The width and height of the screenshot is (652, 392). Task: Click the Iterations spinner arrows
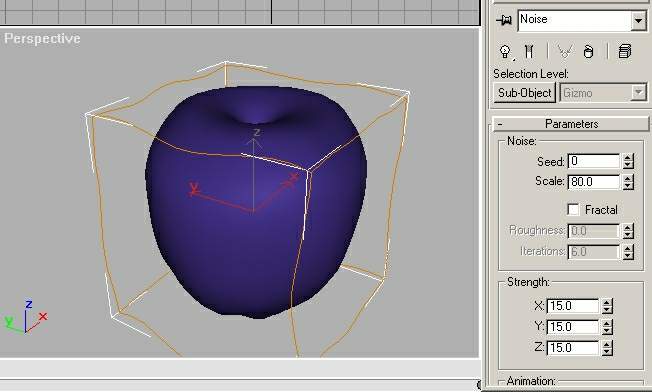tap(628, 251)
